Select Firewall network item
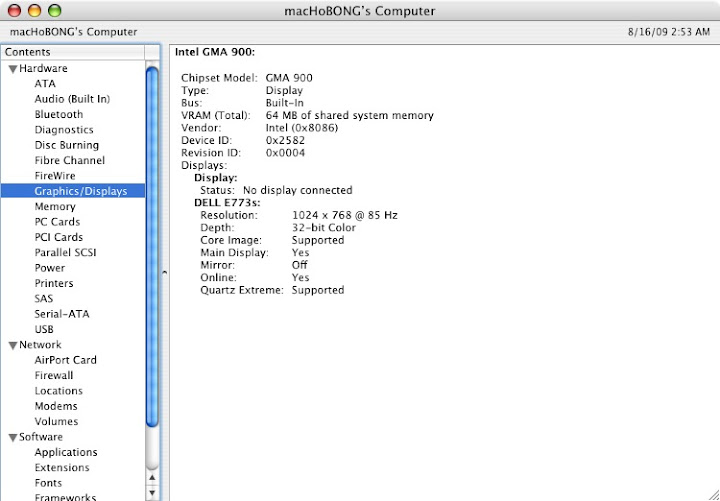Viewport: 720px width, 501px height. [x=54, y=375]
